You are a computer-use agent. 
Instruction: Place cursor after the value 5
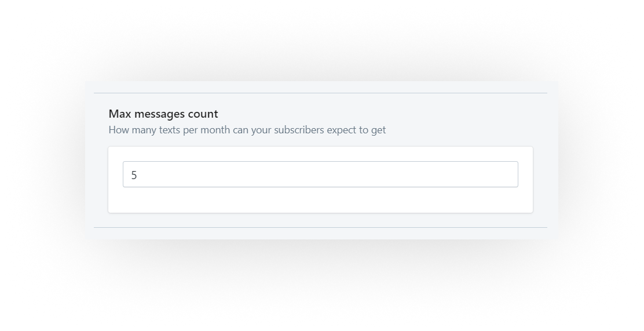(x=138, y=175)
